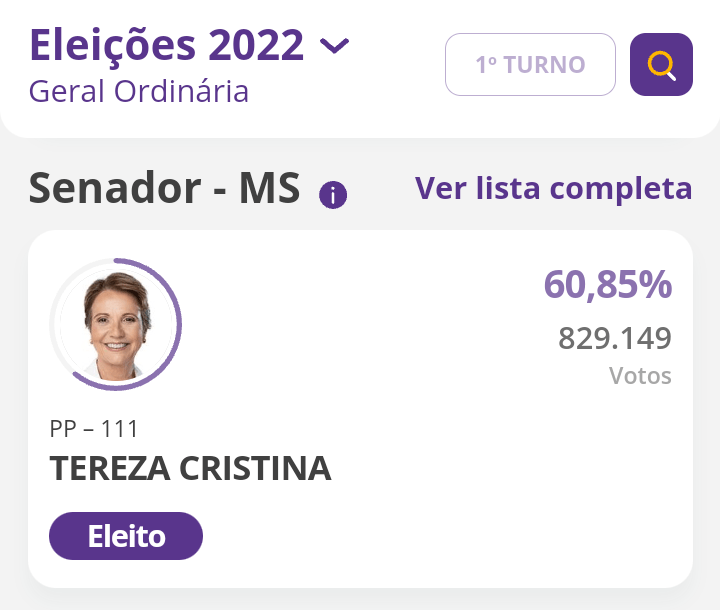This screenshot has width=720, height=610.
Task: Click the Votos label under the count
Action: 640,377
